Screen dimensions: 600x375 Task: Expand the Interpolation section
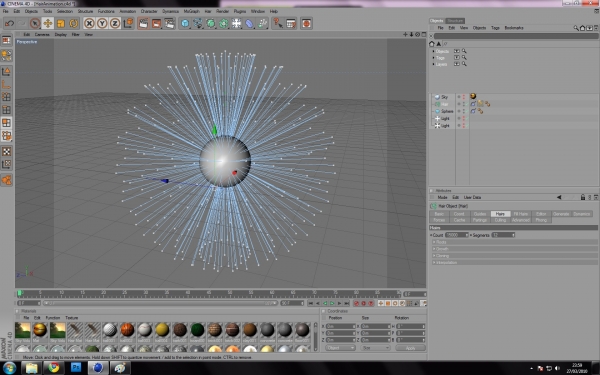(515, 263)
